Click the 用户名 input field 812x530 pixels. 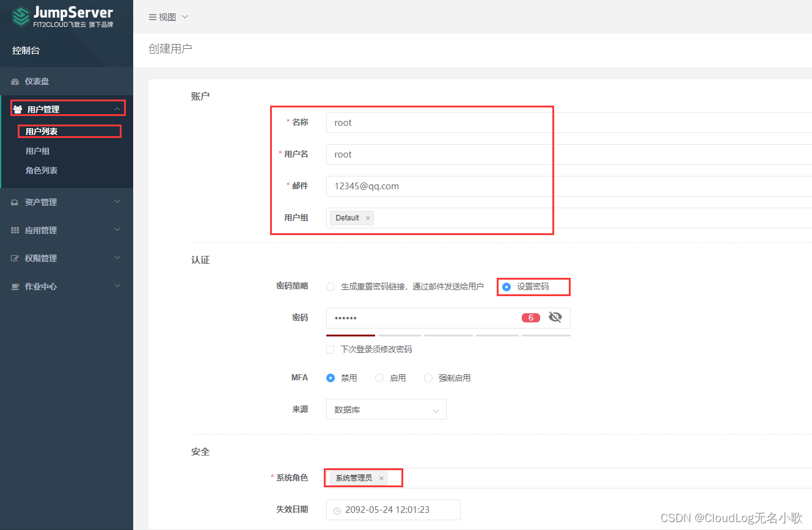[x=569, y=154]
